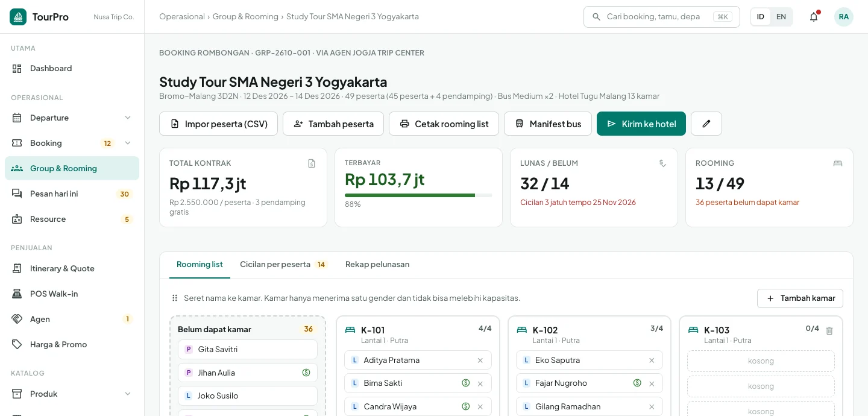Click the 36 unassigned count badge
Image resolution: width=868 pixels, height=416 pixels.
(x=309, y=329)
